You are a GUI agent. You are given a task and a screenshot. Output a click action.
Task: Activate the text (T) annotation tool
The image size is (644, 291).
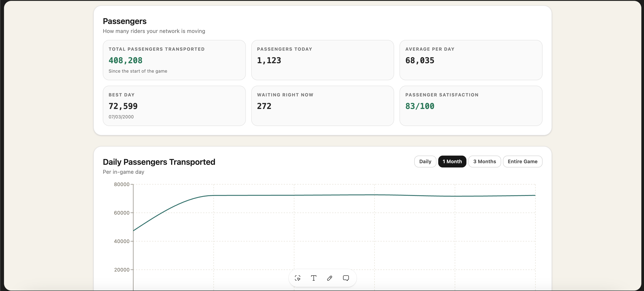(x=313, y=278)
